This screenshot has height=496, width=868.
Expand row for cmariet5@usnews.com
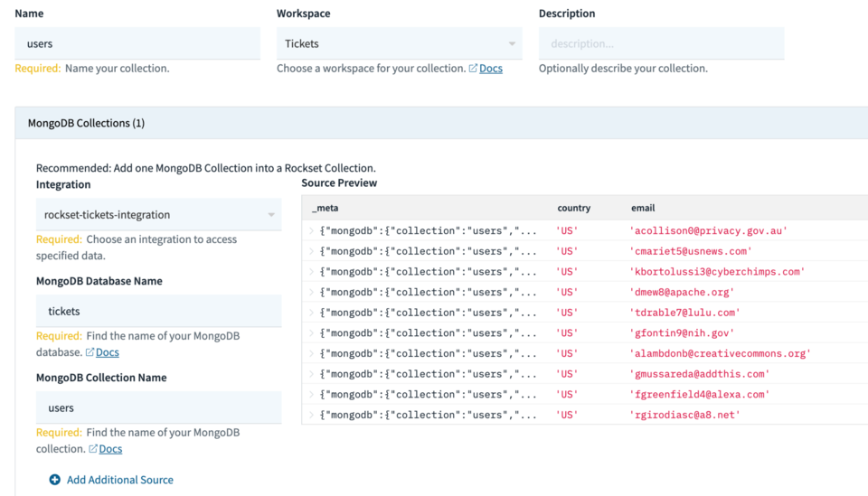(311, 251)
